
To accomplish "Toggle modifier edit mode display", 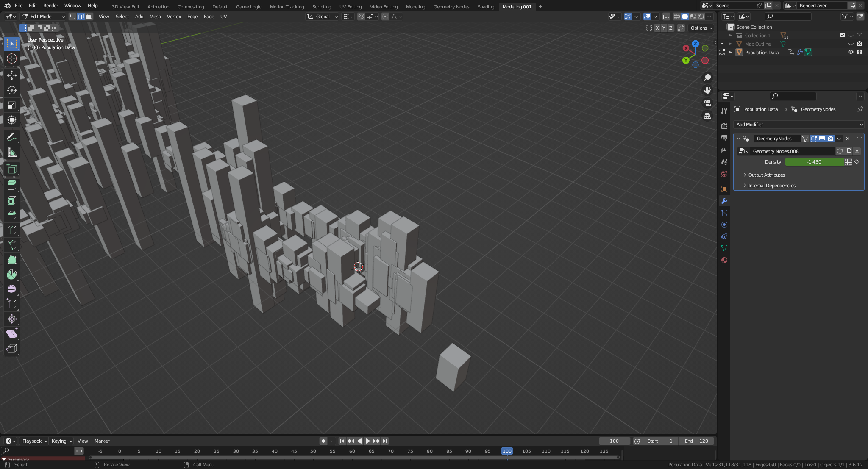I will click(x=813, y=139).
